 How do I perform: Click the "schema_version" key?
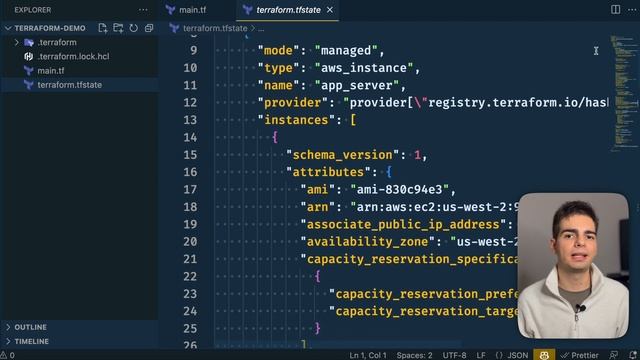[x=342, y=155]
